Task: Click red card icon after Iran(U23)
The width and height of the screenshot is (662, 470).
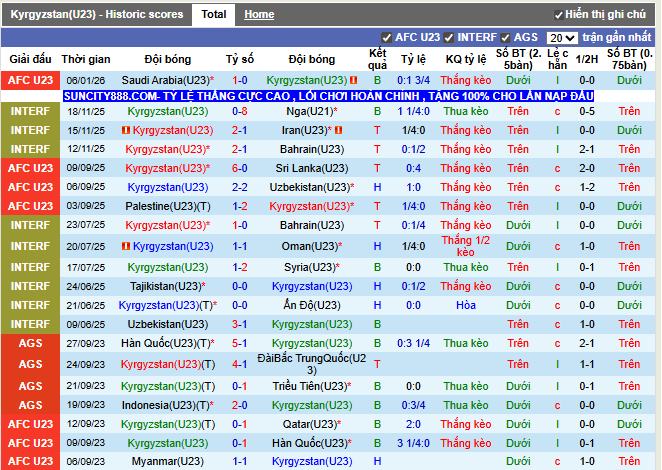Action: (x=338, y=130)
